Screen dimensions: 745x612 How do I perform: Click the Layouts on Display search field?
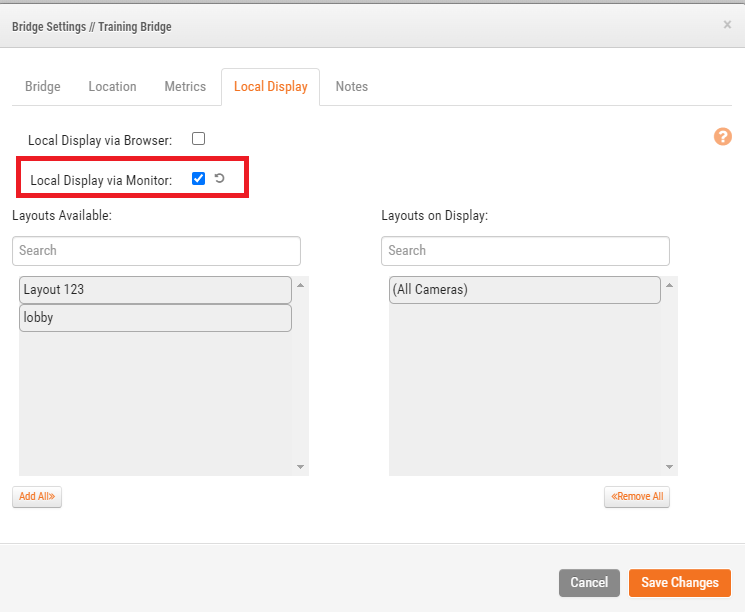525,251
